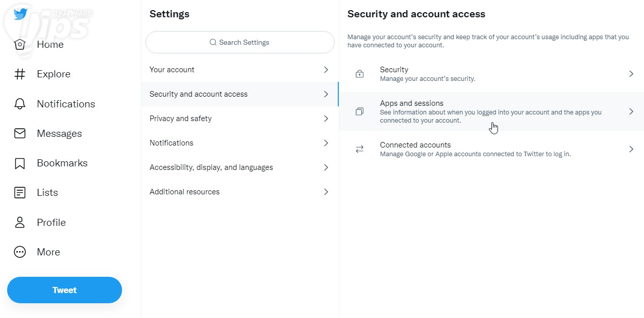
Task: Click the Explore hashtag icon
Action: (x=20, y=74)
